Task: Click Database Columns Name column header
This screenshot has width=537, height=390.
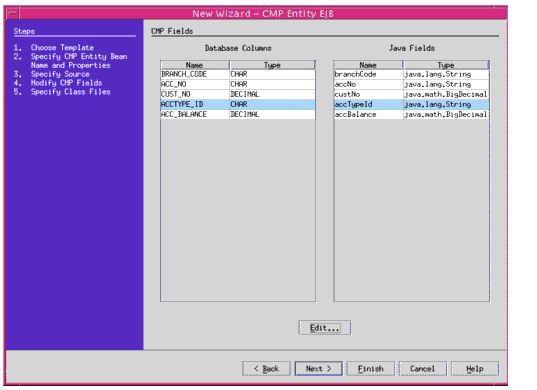Action: point(195,65)
